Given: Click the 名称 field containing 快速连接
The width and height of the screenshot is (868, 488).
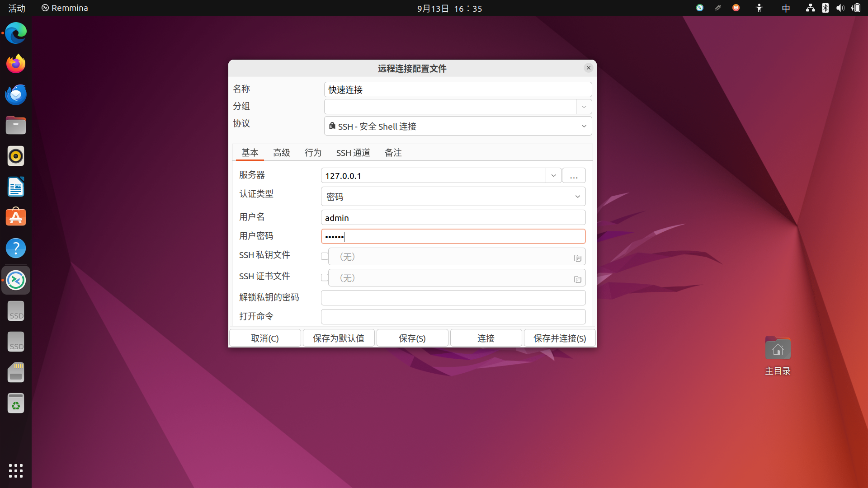Looking at the screenshot, I should pos(458,89).
